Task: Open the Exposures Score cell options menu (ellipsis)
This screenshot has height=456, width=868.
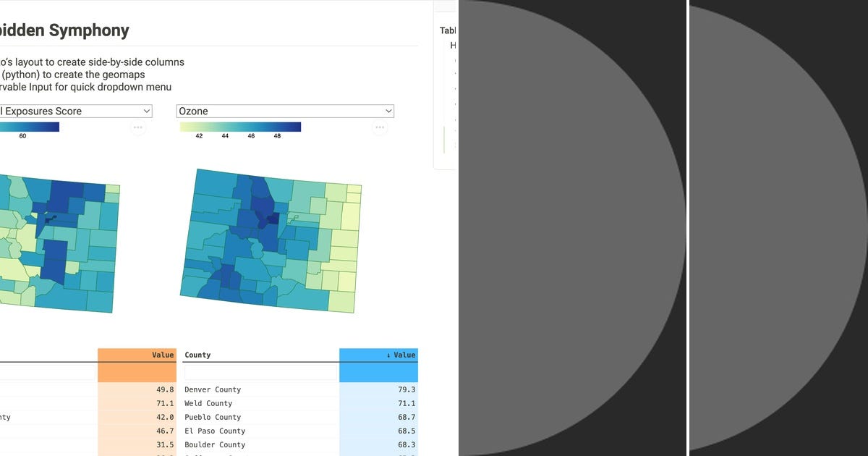Action: (x=137, y=127)
